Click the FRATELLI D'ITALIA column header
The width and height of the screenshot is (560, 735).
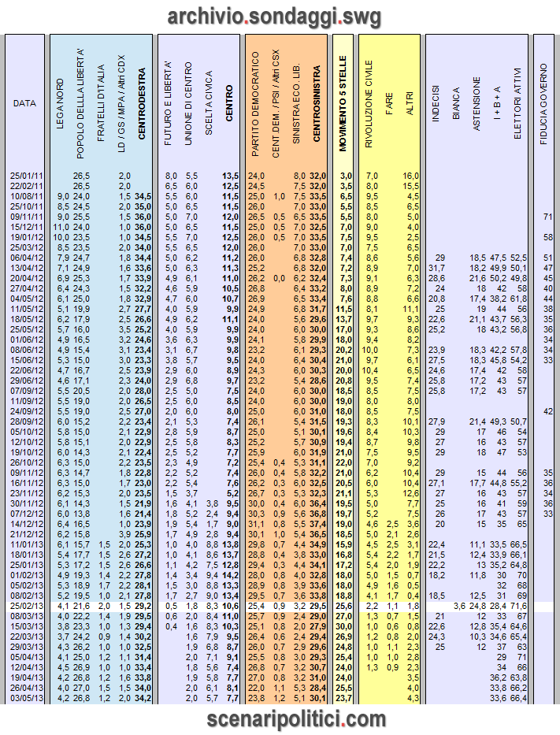101,103
